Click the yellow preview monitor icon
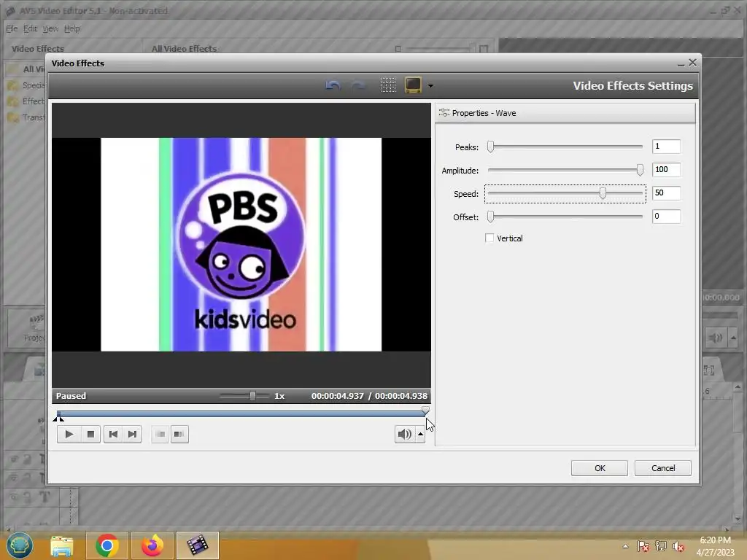Viewport: 747px width, 560px height. click(x=413, y=85)
